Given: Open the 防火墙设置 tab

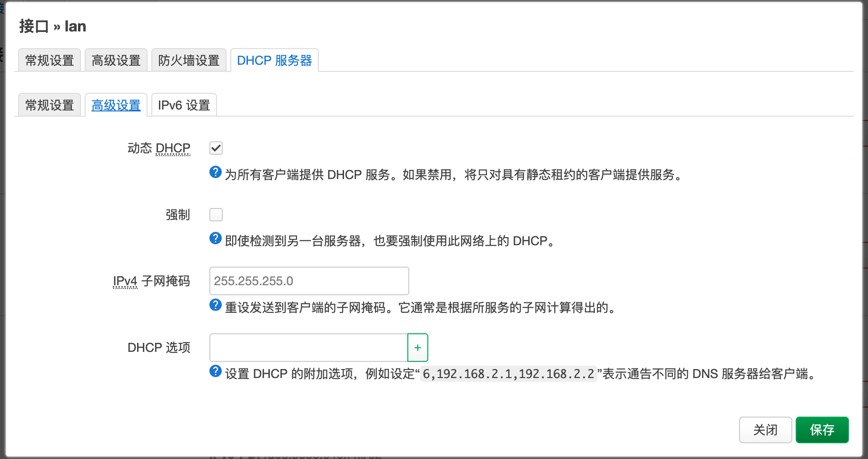Looking at the screenshot, I should click(188, 60).
